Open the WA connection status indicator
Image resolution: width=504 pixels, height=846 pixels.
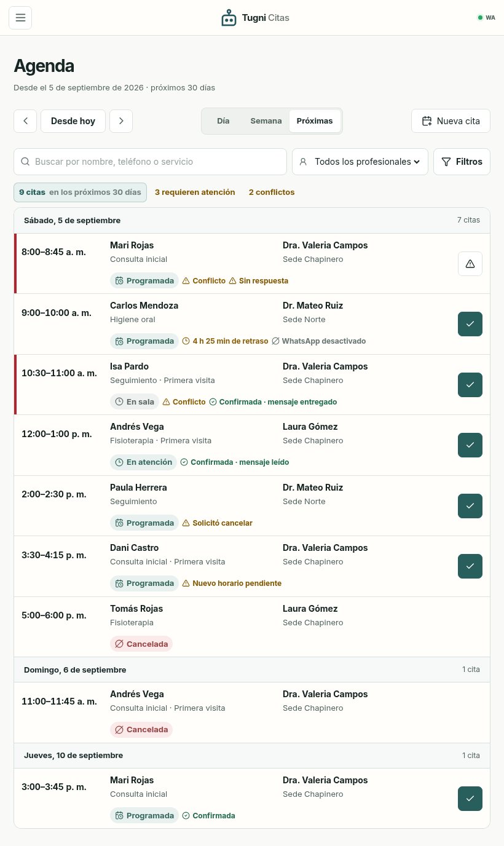coord(486,18)
